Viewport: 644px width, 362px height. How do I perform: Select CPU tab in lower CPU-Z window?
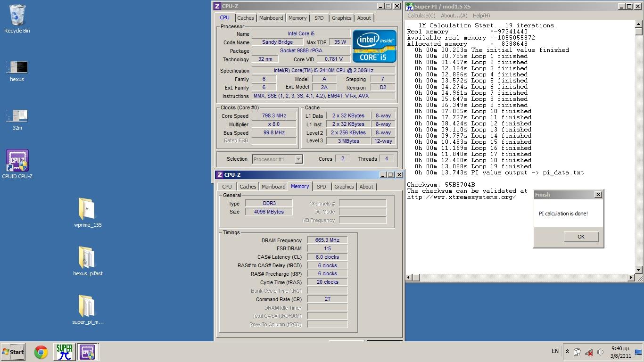coord(227,187)
